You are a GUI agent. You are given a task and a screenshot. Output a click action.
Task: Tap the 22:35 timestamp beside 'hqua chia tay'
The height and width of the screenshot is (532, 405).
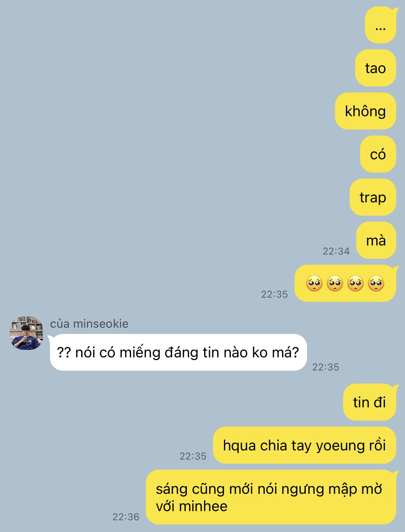coord(193,456)
